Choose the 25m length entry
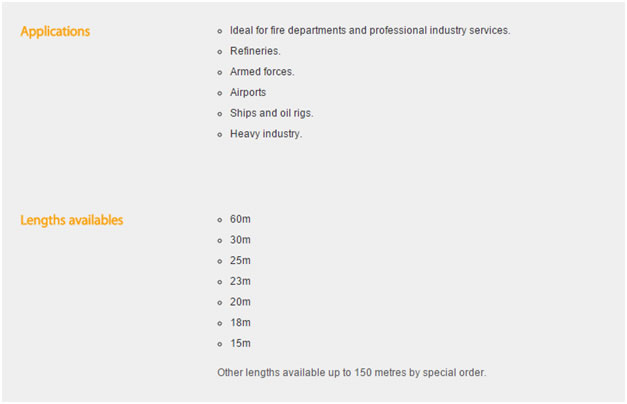Screen dimensions: 627x404 tap(240, 261)
